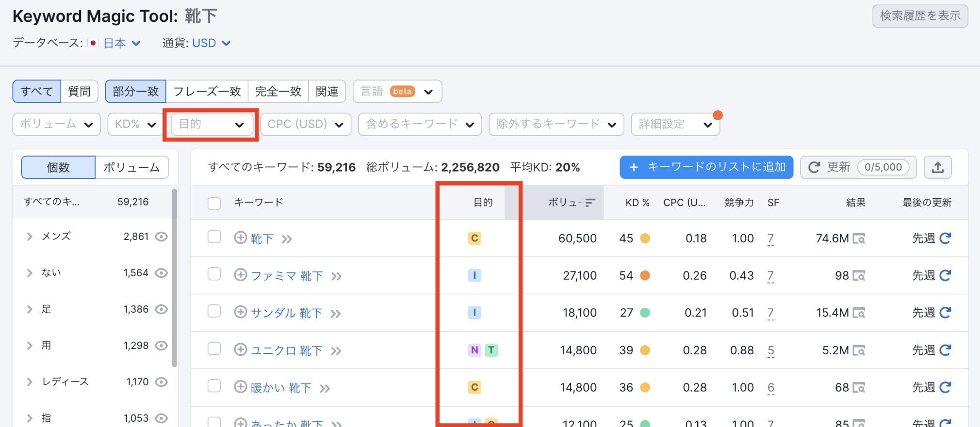The width and height of the screenshot is (980, 427).
Task: Switch sidebar to 個数 view
Action: pos(58,167)
